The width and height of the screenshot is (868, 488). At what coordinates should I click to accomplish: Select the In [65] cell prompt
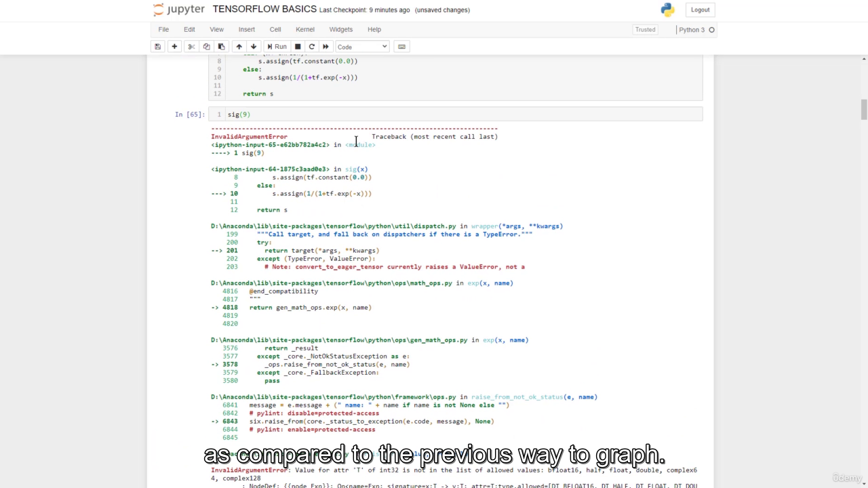click(x=189, y=115)
